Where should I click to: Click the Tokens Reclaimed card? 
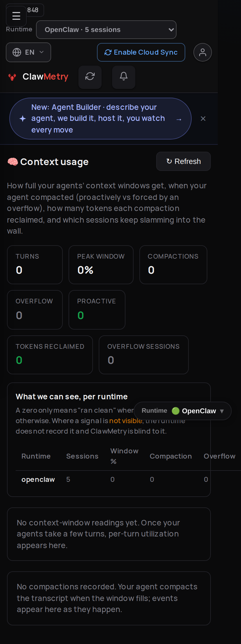[50, 355]
